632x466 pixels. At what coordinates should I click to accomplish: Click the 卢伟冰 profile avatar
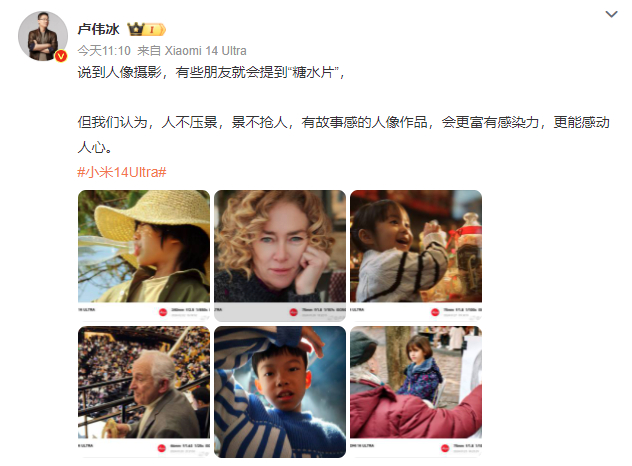[x=43, y=36]
